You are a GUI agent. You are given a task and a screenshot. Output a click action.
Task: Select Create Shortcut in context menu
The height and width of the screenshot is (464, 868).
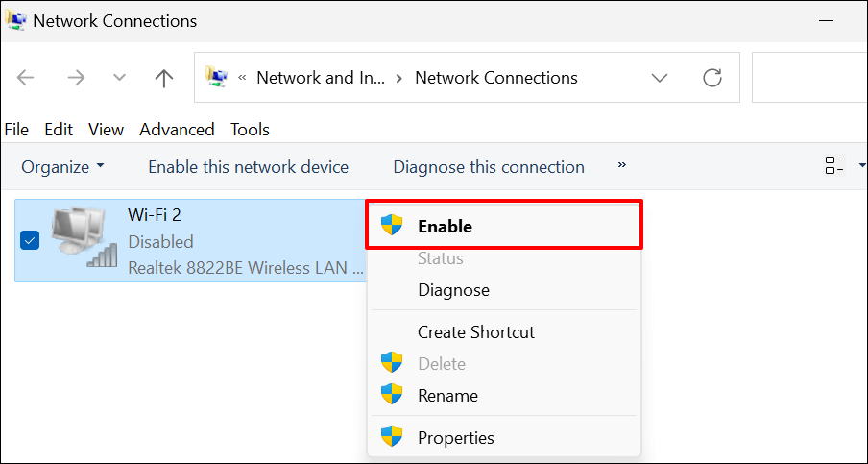(x=475, y=332)
